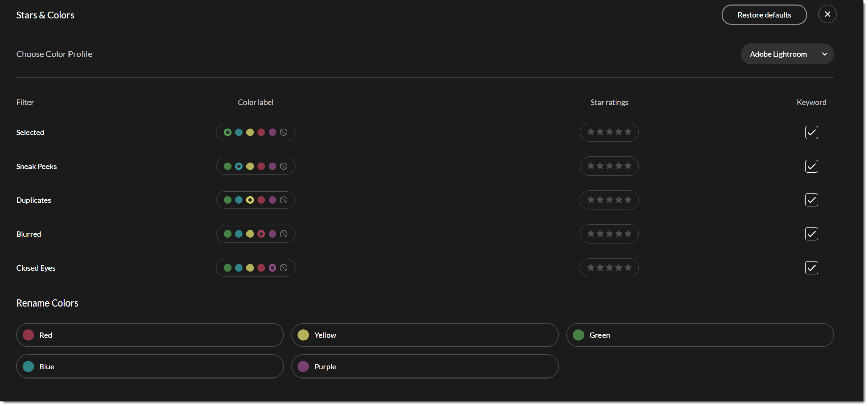868x406 pixels.
Task: Click the chevron arrow beside Adobe Lightroom
Action: click(825, 54)
